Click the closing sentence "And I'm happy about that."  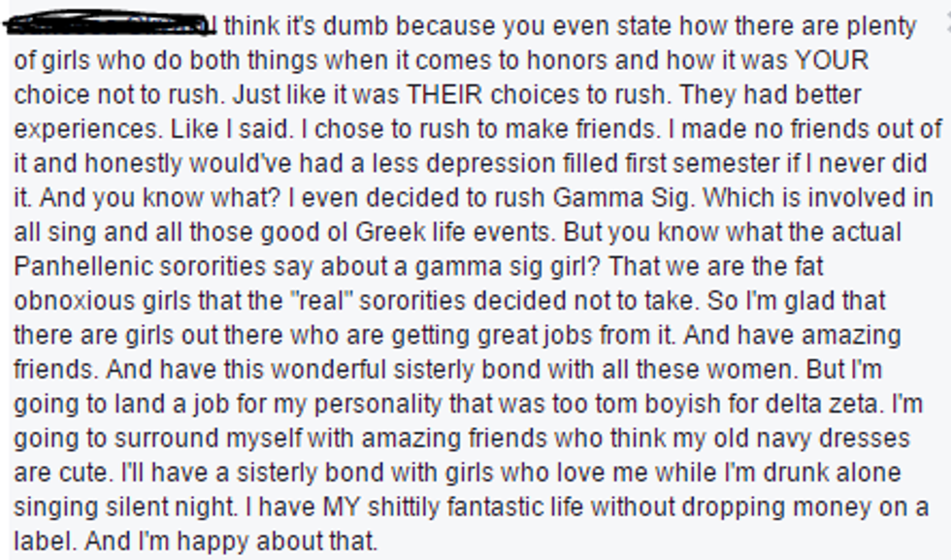(195, 541)
